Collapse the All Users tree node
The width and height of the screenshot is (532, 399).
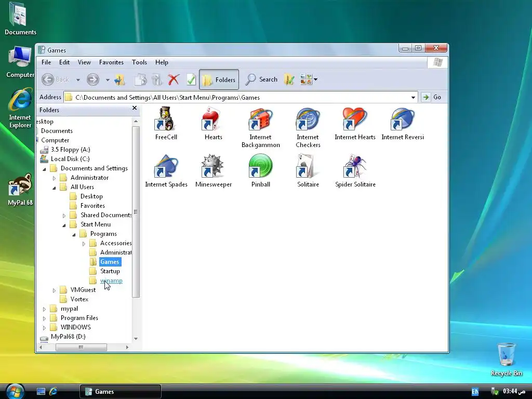54,187
